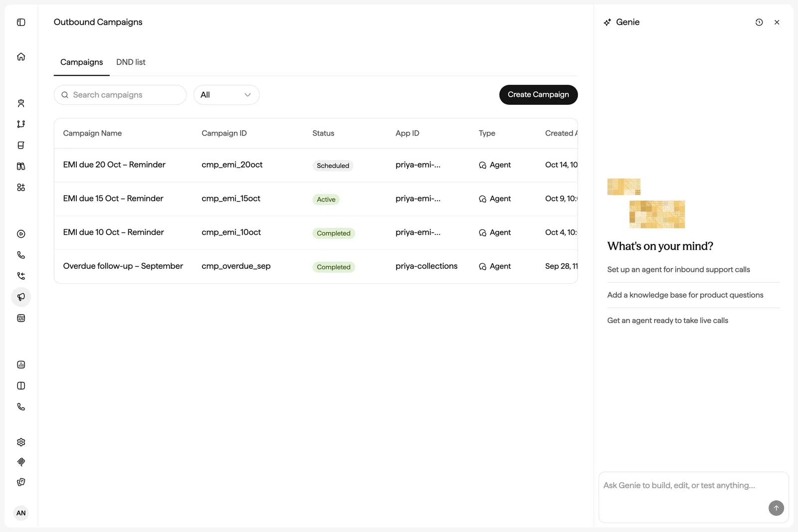Screen dimensions: 798x532
Task: Select 'Get an agent ready to take live calls'
Action: click(x=668, y=321)
